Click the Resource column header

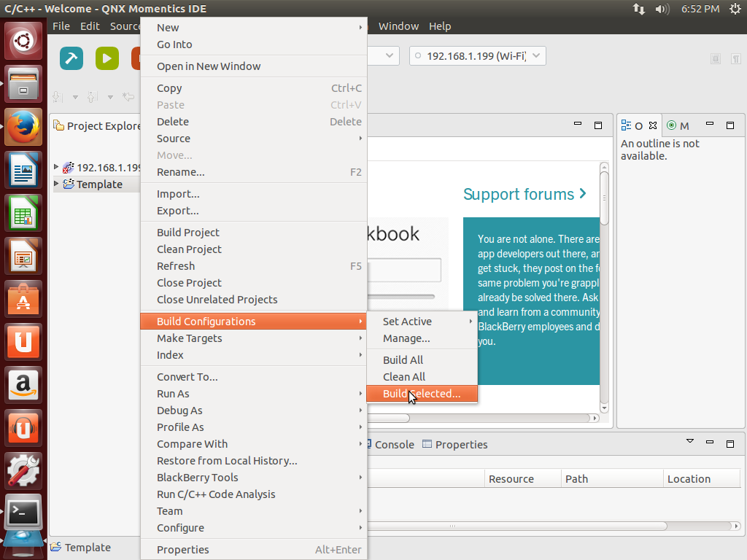click(x=523, y=478)
